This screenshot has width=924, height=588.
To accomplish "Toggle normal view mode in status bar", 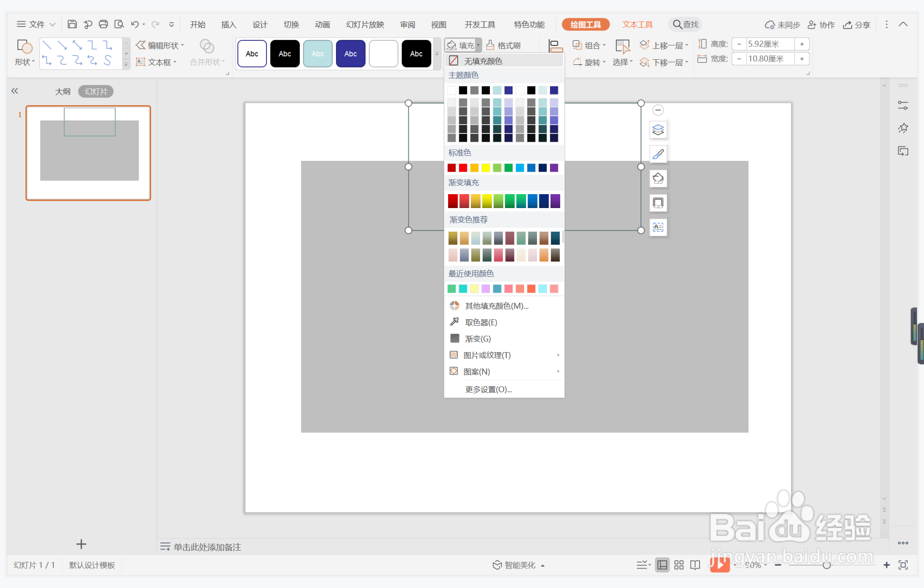I will tap(662, 565).
